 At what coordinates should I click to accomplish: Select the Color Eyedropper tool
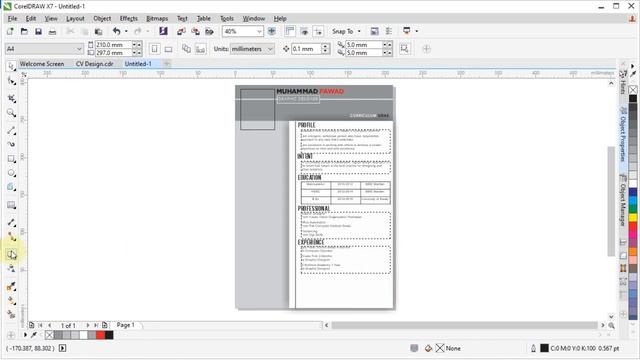pos(11,286)
